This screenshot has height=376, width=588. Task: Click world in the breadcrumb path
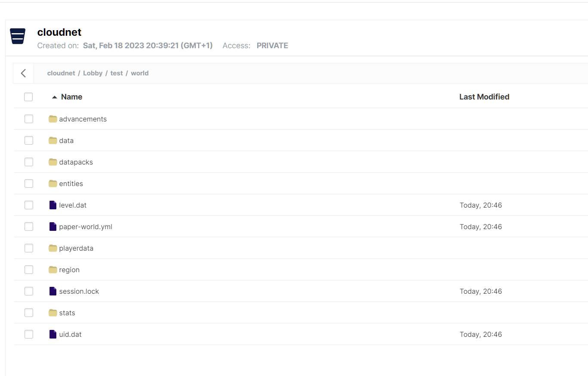pyautogui.click(x=140, y=73)
